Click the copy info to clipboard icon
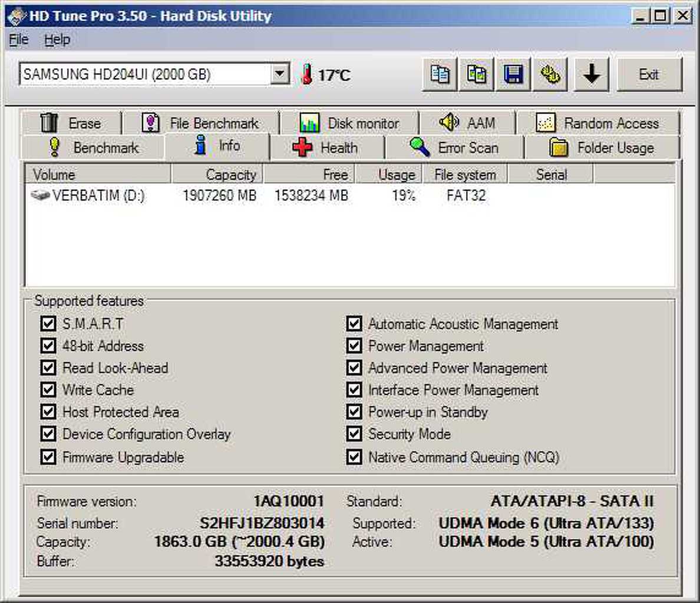Image resolution: width=700 pixels, height=603 pixels. (440, 74)
